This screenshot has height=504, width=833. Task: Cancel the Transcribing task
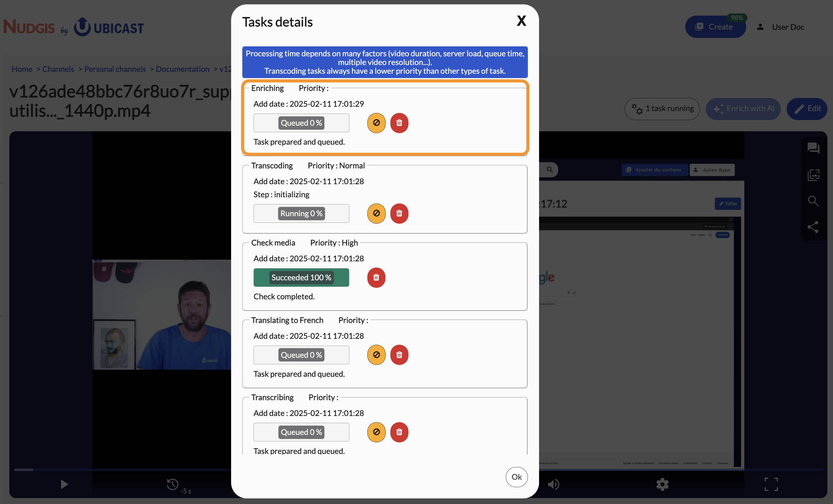coord(376,432)
